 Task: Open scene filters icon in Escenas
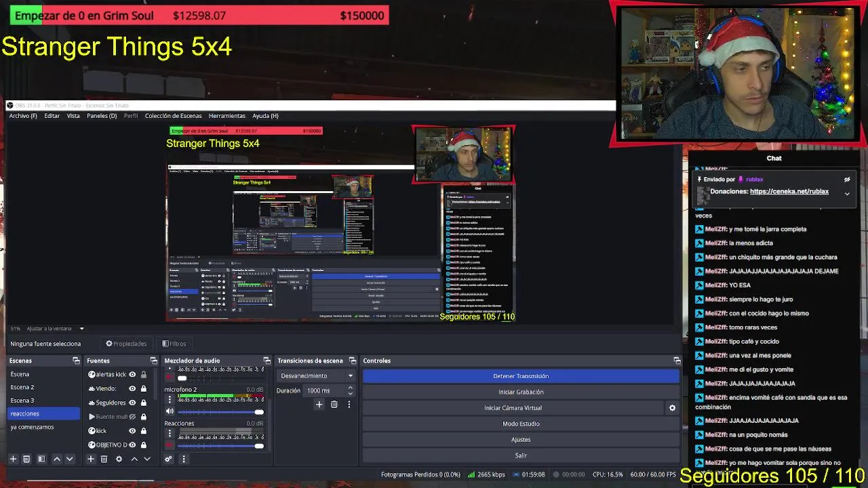coord(41,459)
